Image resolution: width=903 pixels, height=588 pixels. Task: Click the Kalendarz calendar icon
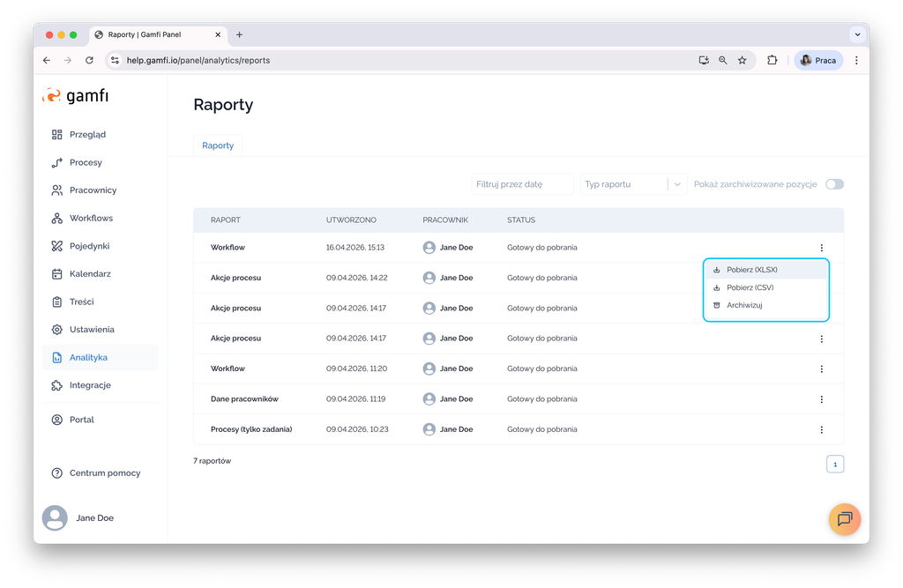coord(57,274)
